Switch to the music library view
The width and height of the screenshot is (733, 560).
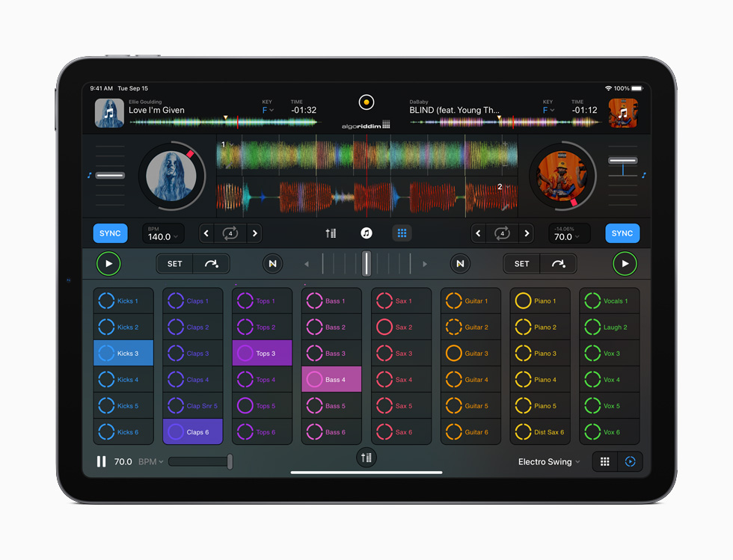tap(366, 233)
